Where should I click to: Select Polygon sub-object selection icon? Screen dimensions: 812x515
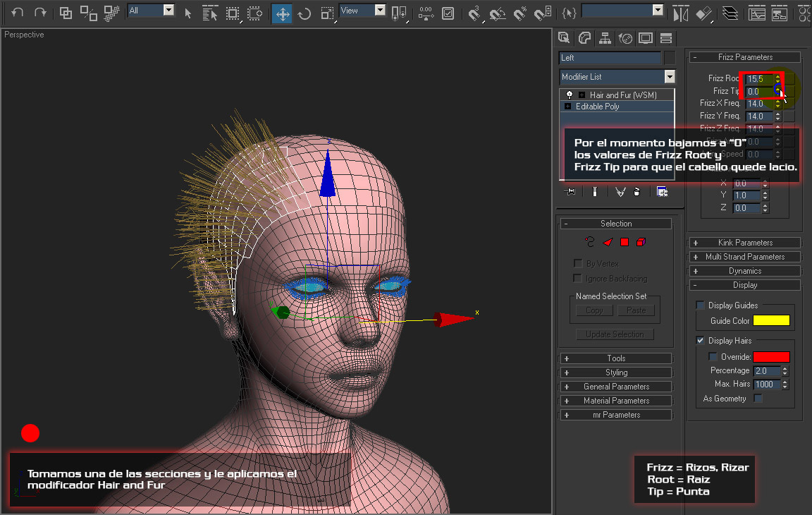[625, 242]
